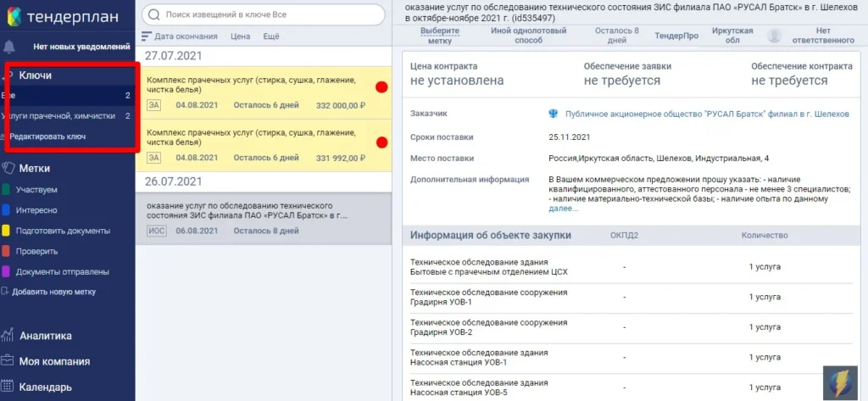Screen dimensions: 868x401
Task: Open the Метки tag icon
Action: pyautogui.click(x=8, y=168)
